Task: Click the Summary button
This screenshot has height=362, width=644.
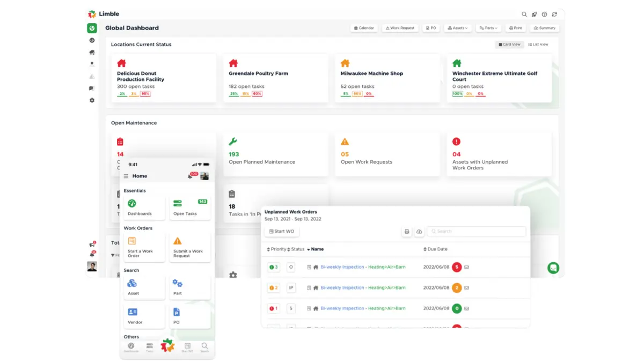Action: coord(545,28)
